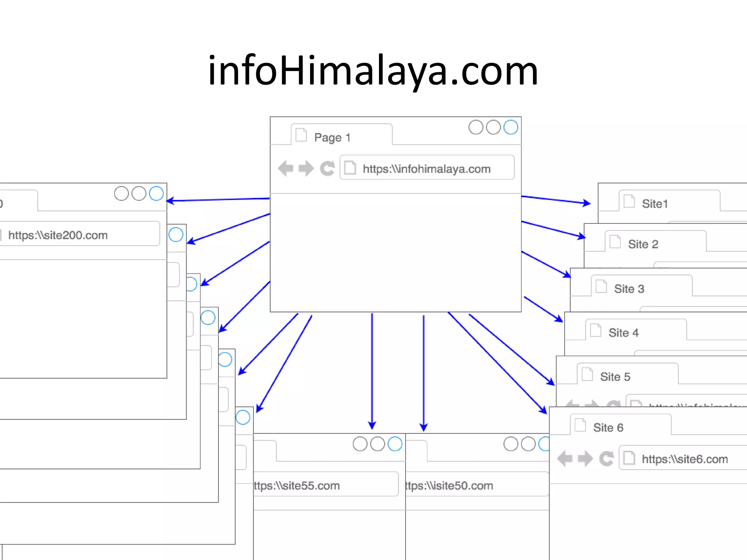Screen dimensions: 747x560
Task: Click the page icon in site6.com address bar
Action: 630,458
